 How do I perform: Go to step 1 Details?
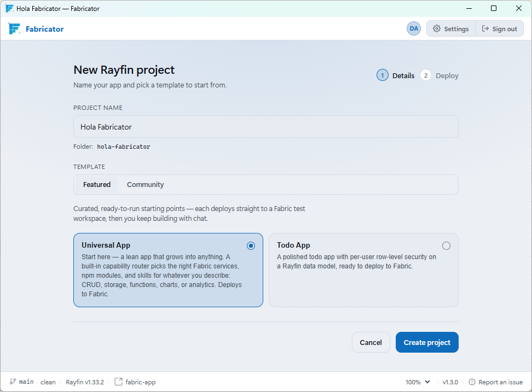(396, 75)
